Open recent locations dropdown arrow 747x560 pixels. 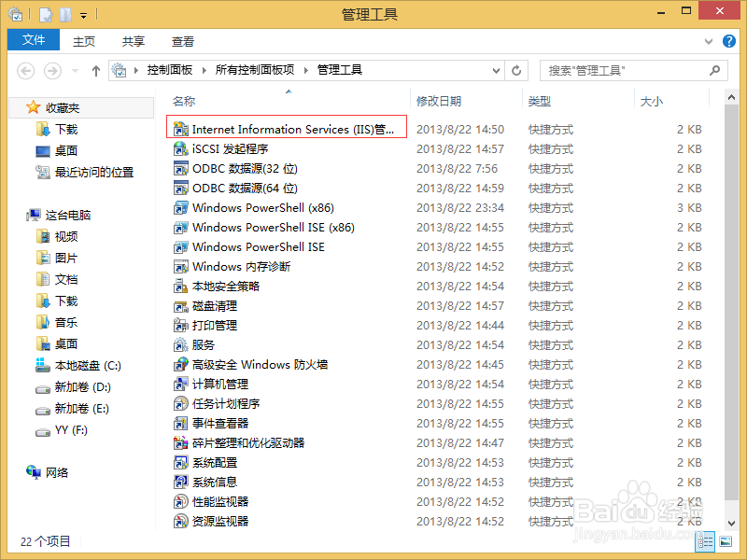[75, 71]
